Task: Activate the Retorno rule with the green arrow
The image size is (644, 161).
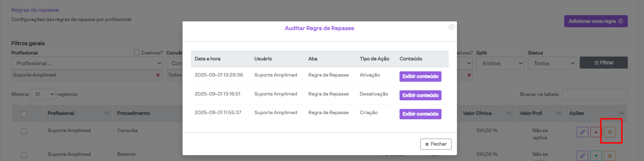Action: coord(596,156)
